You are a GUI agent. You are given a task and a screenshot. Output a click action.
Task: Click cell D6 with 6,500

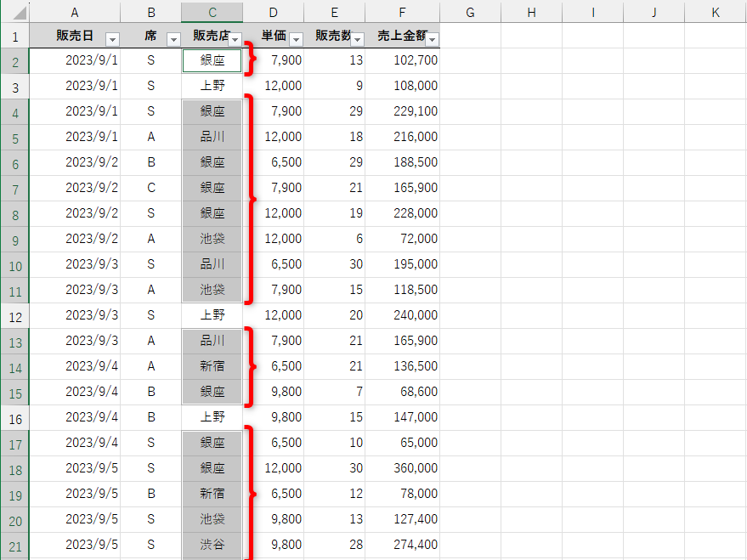coord(274,163)
